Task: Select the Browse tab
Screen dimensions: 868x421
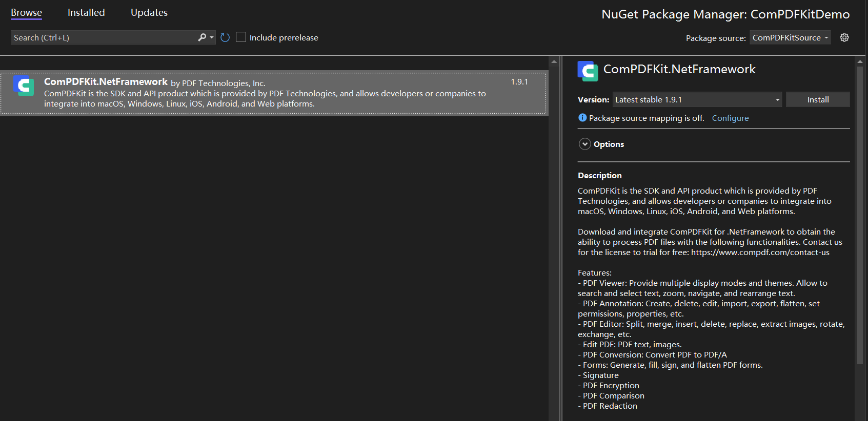Action: click(27, 13)
